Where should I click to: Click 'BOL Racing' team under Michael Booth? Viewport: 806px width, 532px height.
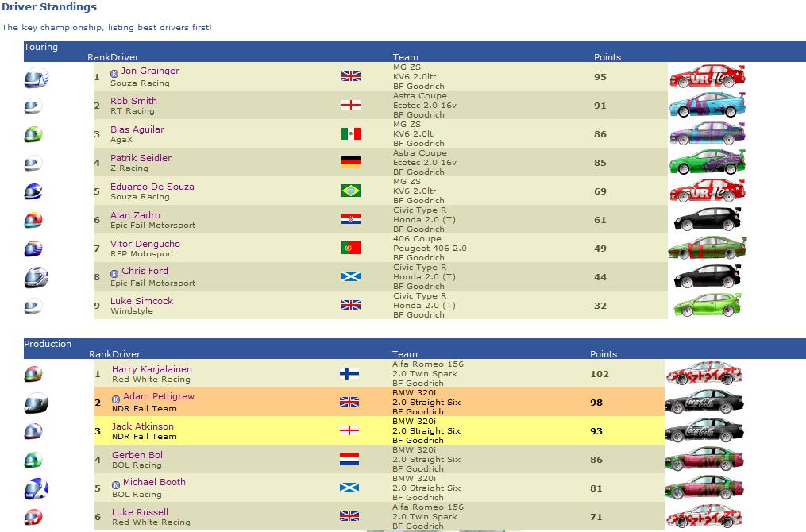(x=137, y=495)
